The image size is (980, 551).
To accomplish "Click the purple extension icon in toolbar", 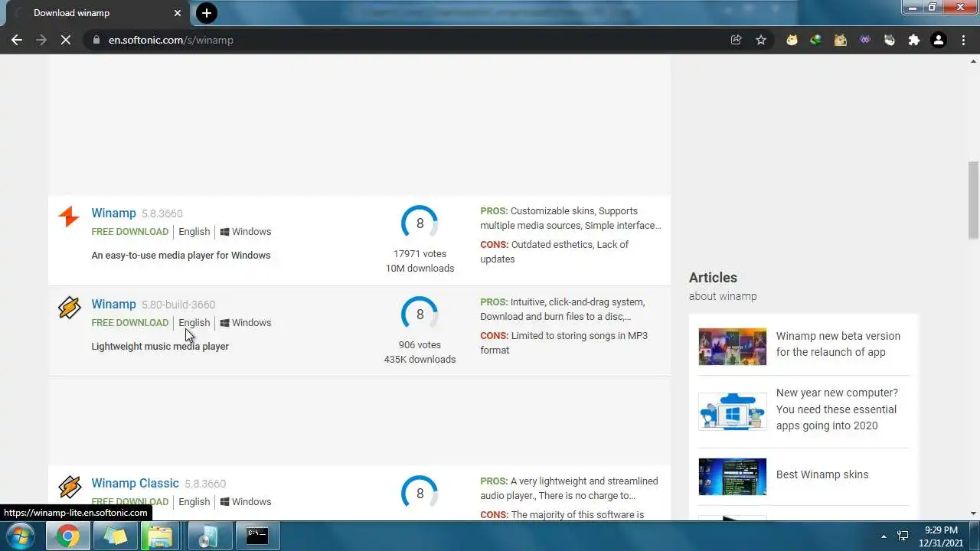I will click(x=865, y=40).
